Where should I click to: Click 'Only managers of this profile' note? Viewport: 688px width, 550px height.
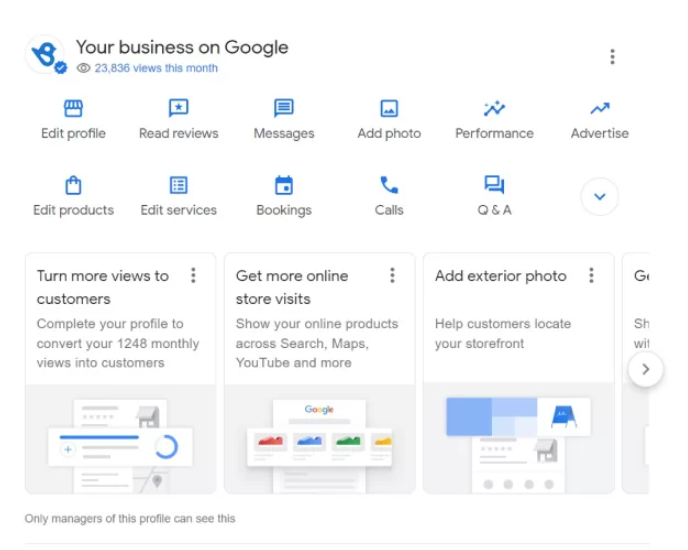pyautogui.click(x=130, y=518)
